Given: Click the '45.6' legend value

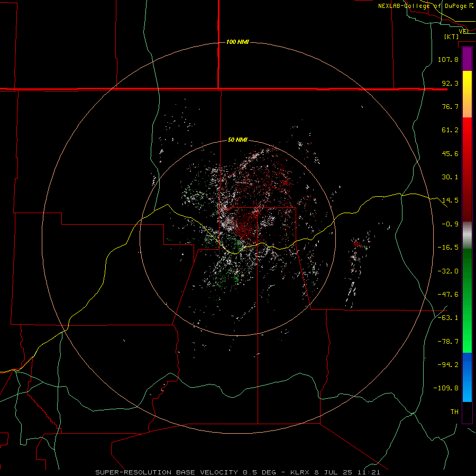Looking at the screenshot, I should click(450, 153).
